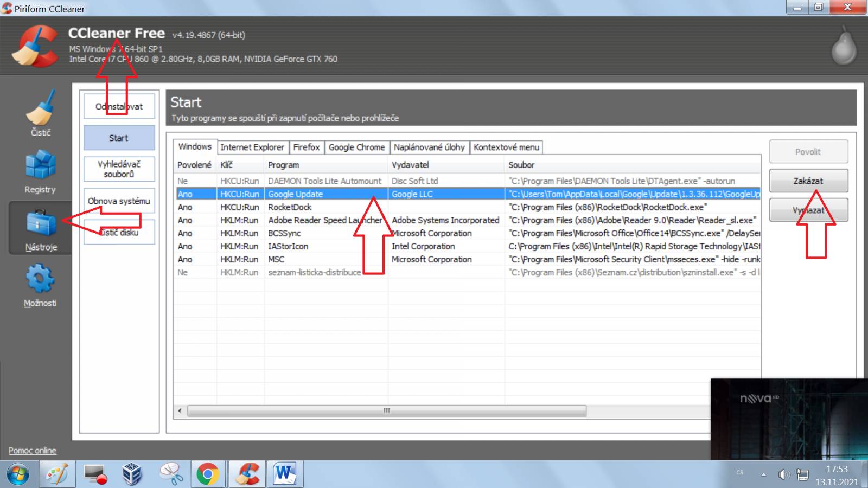The height and width of the screenshot is (488, 868).
Task: Select the Adobe Reader Speed Launcher row
Action: pos(468,220)
